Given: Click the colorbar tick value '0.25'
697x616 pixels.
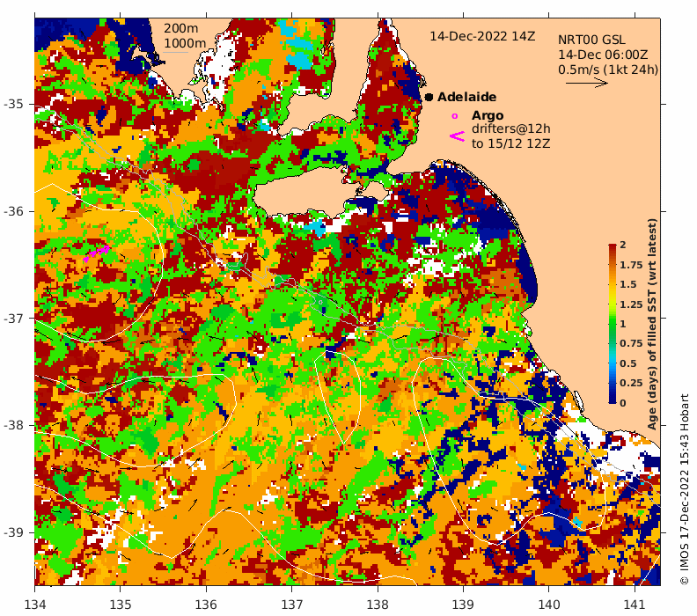Looking at the screenshot, I should pyautogui.click(x=631, y=383).
